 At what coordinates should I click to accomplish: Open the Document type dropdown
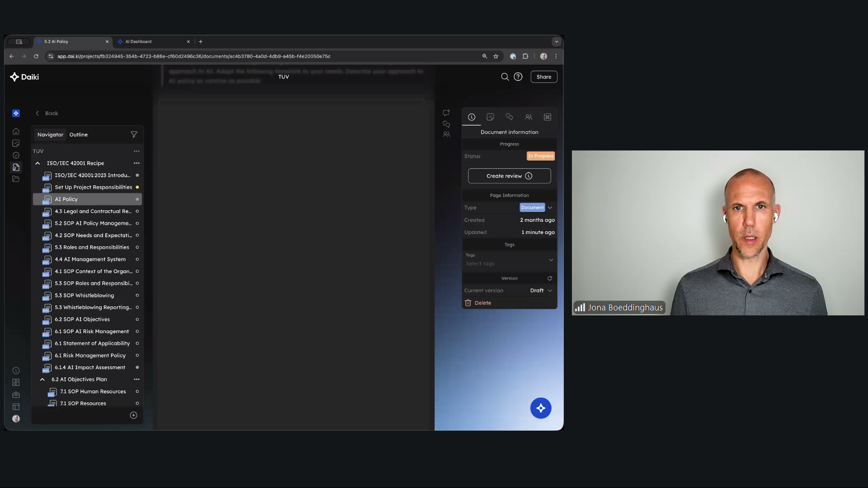(550, 207)
